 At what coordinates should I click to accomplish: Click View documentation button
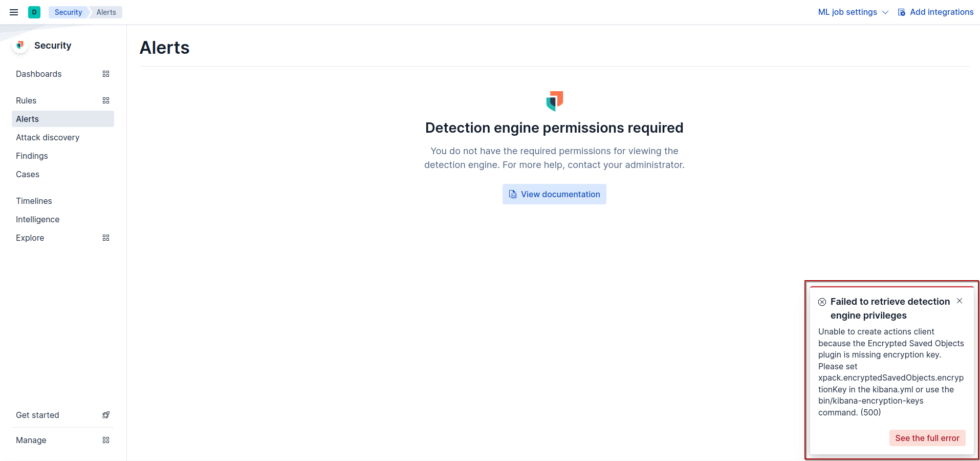click(554, 194)
